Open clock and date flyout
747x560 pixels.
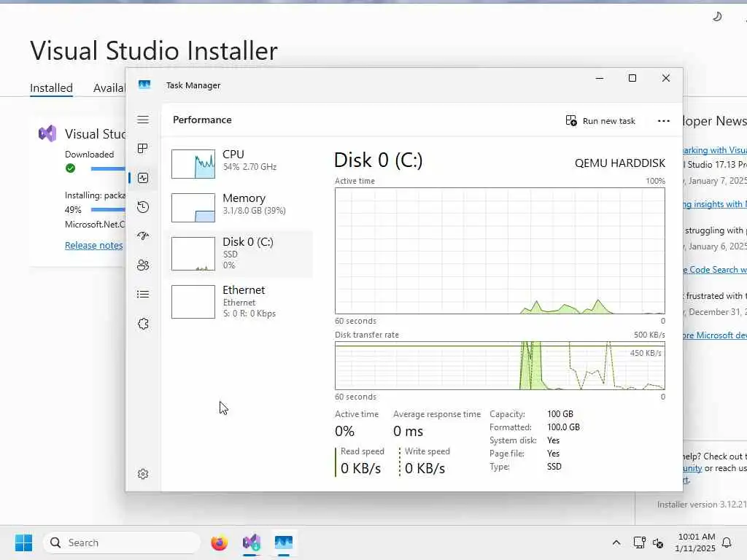(695, 542)
